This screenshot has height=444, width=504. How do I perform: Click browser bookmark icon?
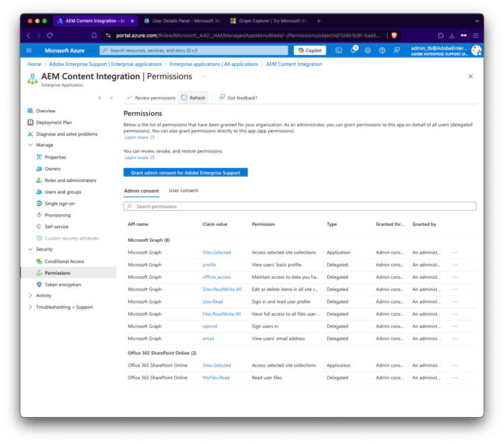[x=94, y=36]
